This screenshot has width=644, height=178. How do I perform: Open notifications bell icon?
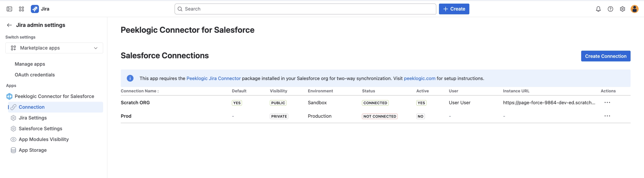point(598,9)
